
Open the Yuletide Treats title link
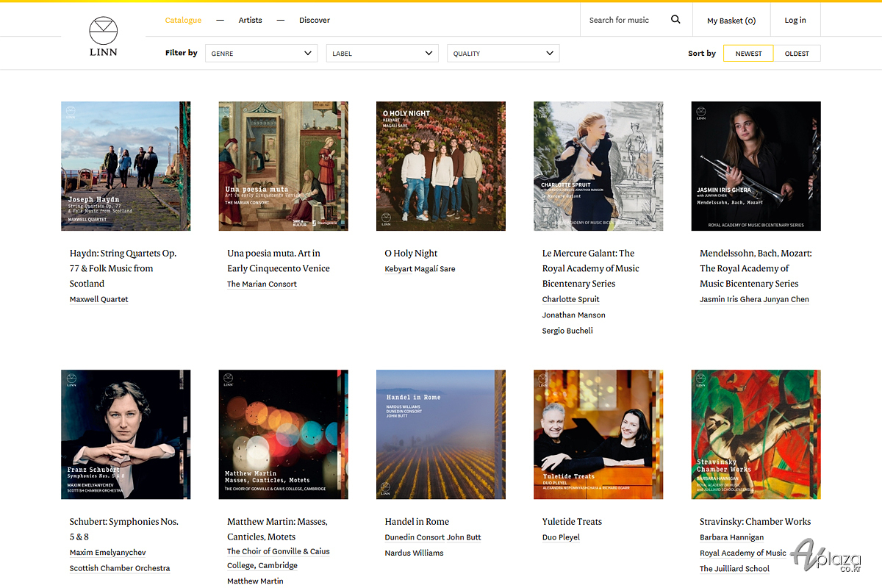point(572,522)
